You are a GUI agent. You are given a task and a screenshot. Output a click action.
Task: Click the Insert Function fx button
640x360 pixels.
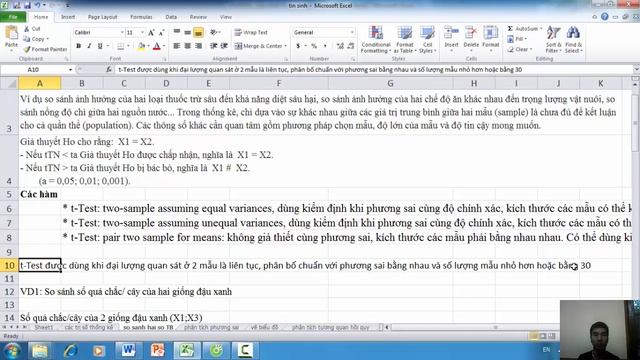click(109, 70)
